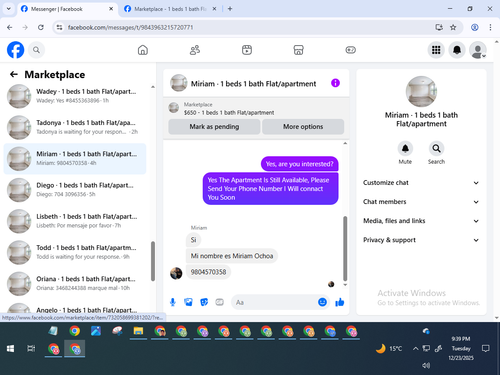Reload the page
Viewport: 500px width, 375px height.
41,27
